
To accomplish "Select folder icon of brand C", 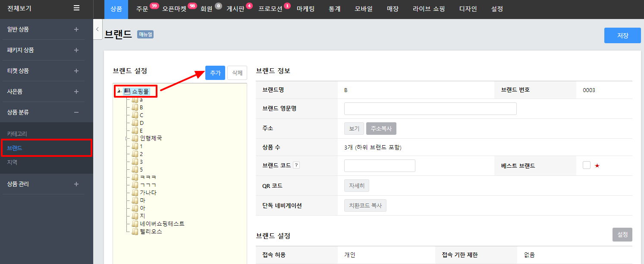I will (x=135, y=115).
